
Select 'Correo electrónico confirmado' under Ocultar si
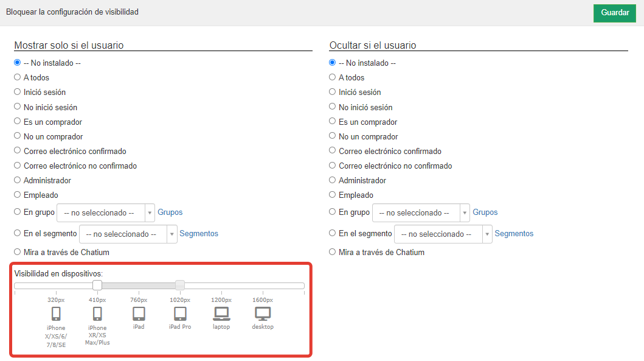(332, 150)
